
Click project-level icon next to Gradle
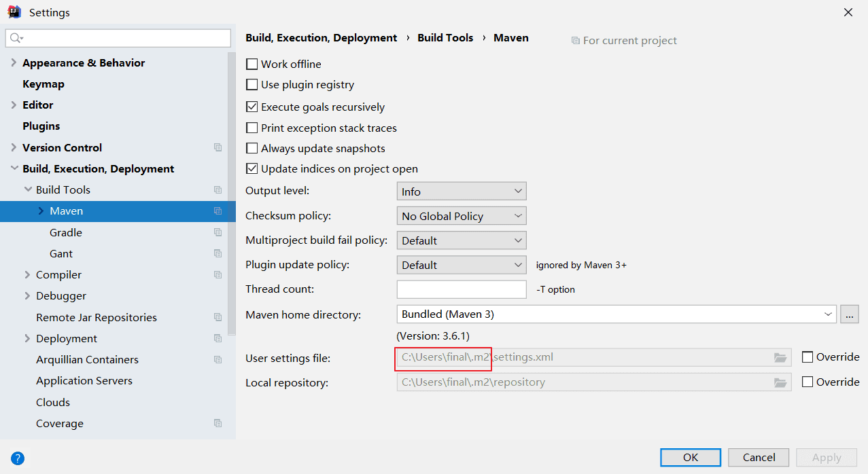pyautogui.click(x=218, y=232)
